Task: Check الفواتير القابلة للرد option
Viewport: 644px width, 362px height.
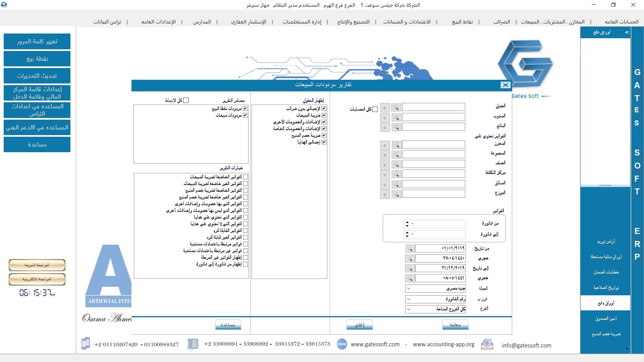Action: coord(246,231)
